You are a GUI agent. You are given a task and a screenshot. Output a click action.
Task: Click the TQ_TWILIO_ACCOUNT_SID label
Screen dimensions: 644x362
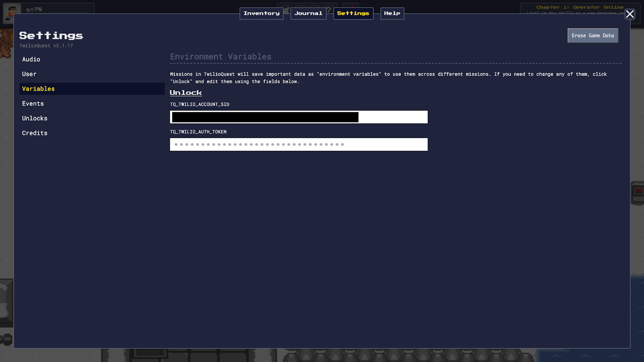[x=200, y=105]
